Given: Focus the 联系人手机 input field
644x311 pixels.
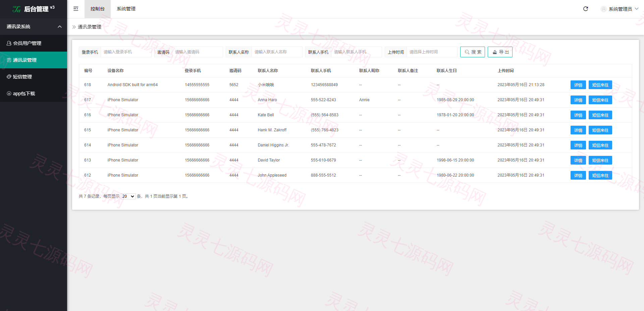Looking at the screenshot, I should coord(357,52).
